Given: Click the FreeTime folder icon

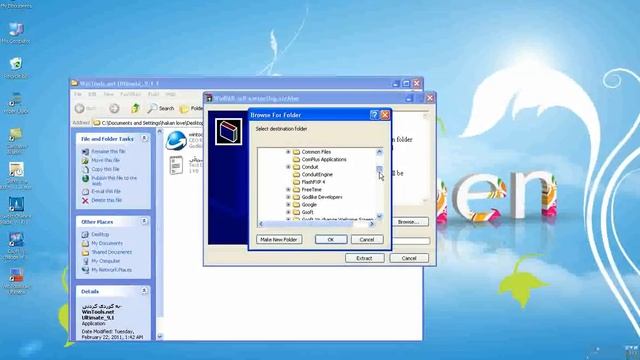Looking at the screenshot, I should coord(297,189).
